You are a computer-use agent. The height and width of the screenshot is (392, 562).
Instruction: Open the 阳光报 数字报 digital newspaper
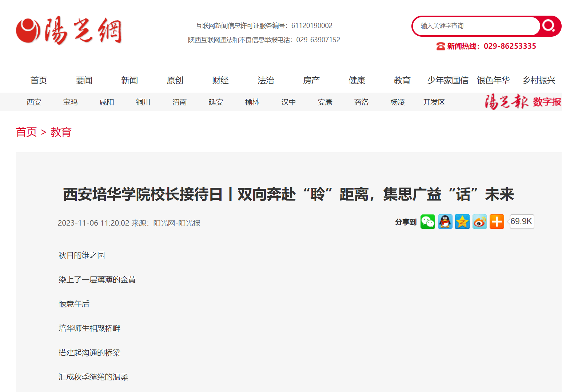(x=523, y=102)
